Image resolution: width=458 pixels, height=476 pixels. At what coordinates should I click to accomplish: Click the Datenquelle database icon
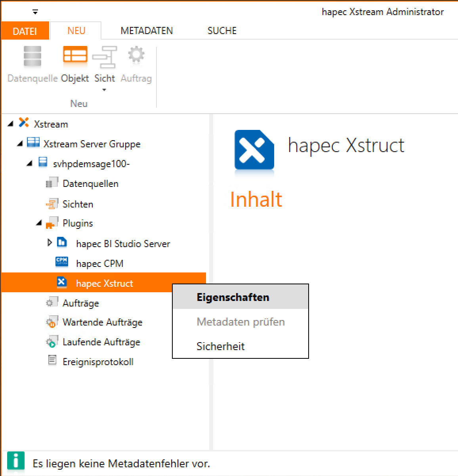32,56
